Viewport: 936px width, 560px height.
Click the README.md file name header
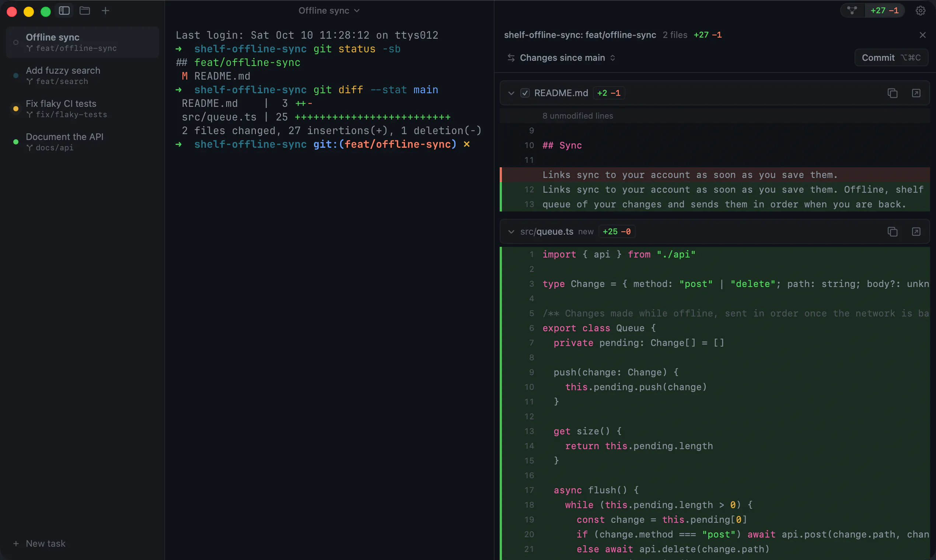click(x=561, y=93)
